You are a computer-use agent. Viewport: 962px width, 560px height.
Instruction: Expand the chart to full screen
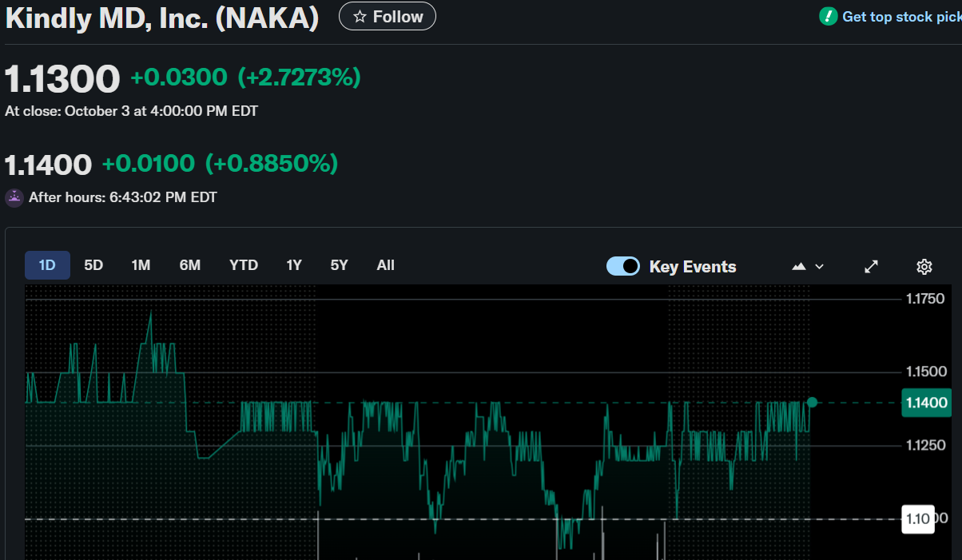click(x=872, y=266)
